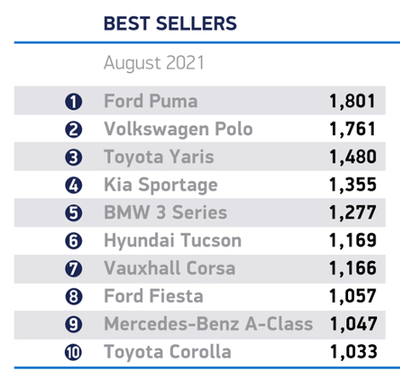Click the 1,801 sales figure
This screenshot has height=381, width=400.
click(353, 101)
